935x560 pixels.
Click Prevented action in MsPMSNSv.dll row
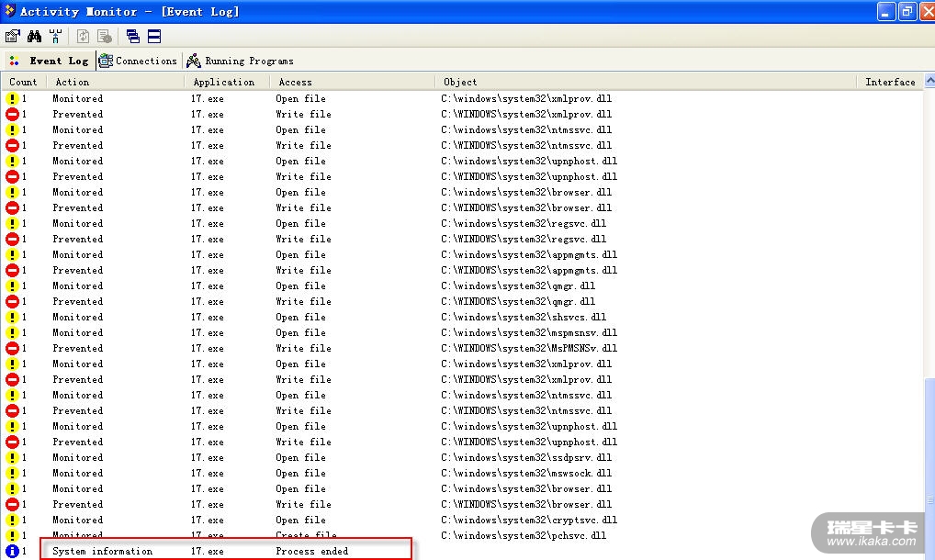77,348
